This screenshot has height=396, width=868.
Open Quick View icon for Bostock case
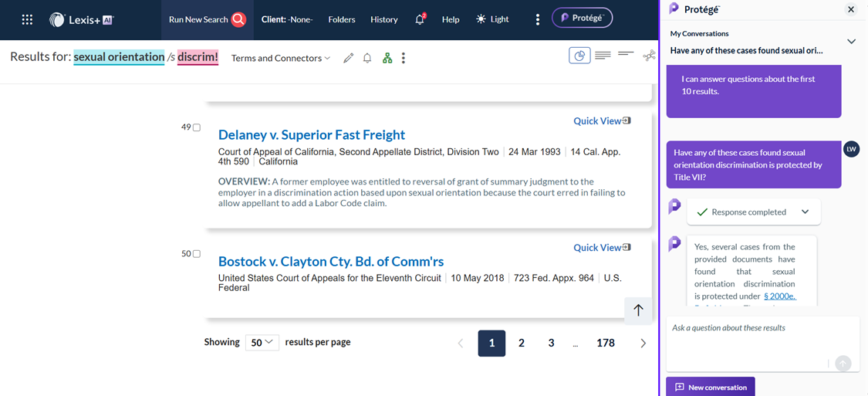(627, 248)
